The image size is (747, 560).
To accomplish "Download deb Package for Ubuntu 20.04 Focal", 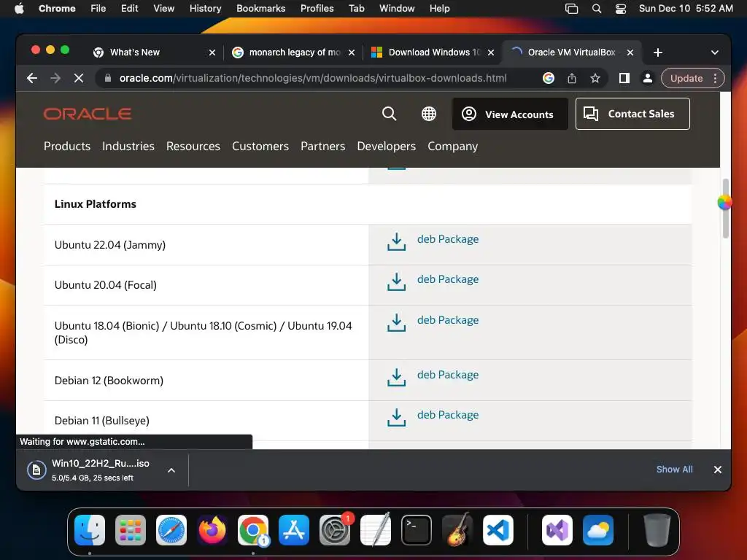I will pyautogui.click(x=448, y=279).
